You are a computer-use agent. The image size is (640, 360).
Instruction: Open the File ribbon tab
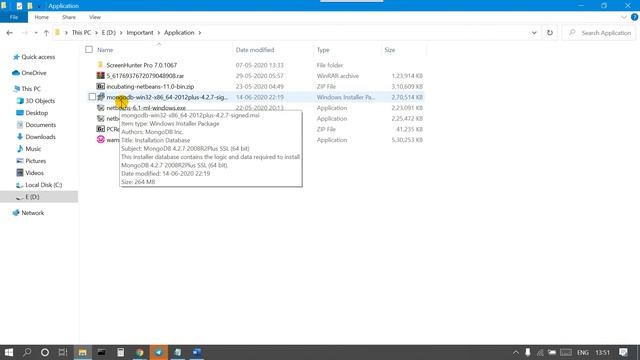[x=14, y=17]
